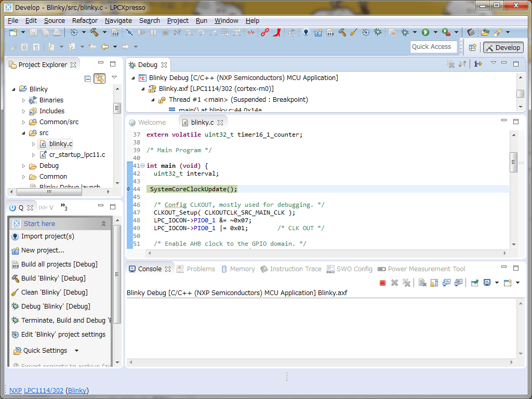This screenshot has height=399, width=532.
Task: Click the New C project toolbar icon
Action: [318, 32]
